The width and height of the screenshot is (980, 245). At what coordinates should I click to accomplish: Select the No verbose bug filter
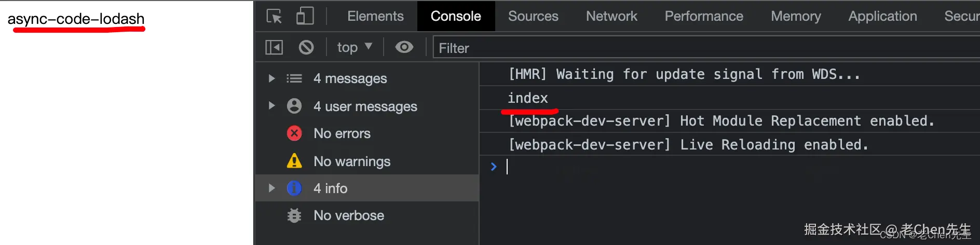[348, 215]
